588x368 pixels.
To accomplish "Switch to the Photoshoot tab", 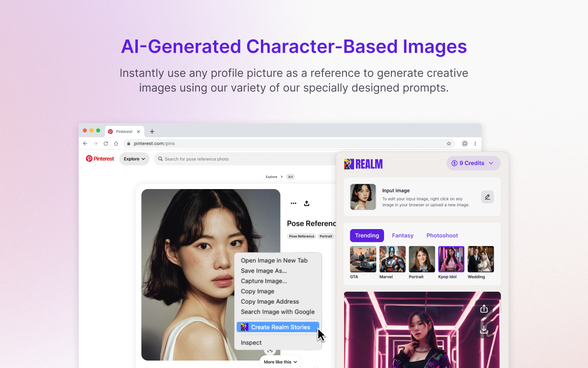I will click(442, 235).
